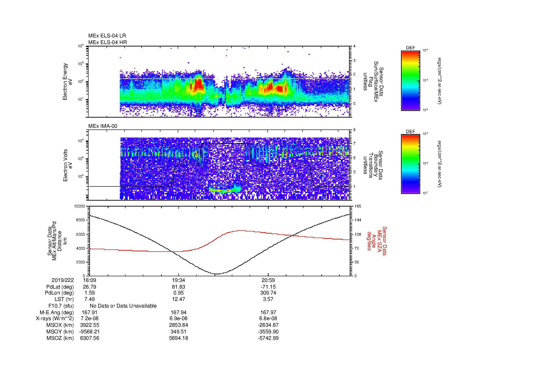Click the 'F10.7 (sfu)' row label

tap(61, 306)
